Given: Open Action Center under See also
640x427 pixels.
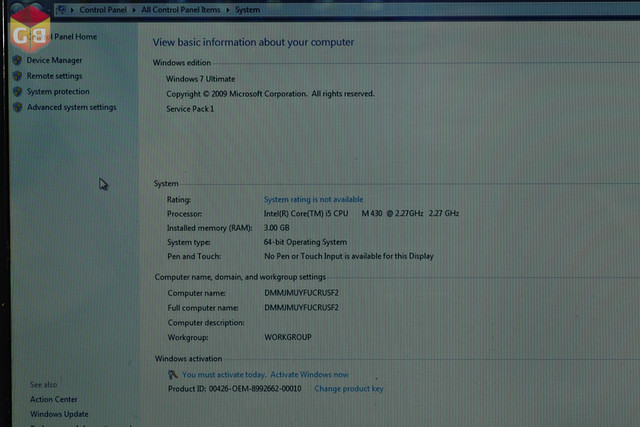Looking at the screenshot, I should coord(53,399).
